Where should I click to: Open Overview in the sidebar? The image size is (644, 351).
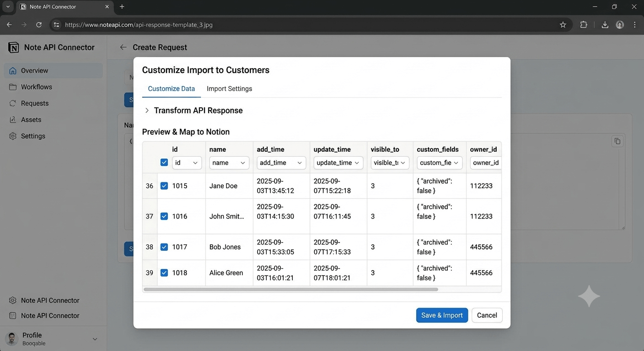point(54,71)
